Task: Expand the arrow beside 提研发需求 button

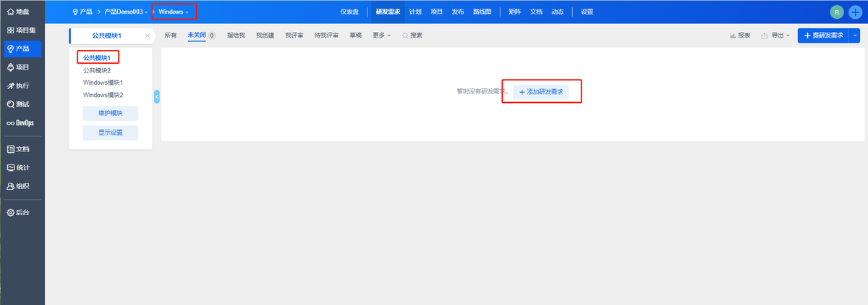Action: (x=856, y=35)
